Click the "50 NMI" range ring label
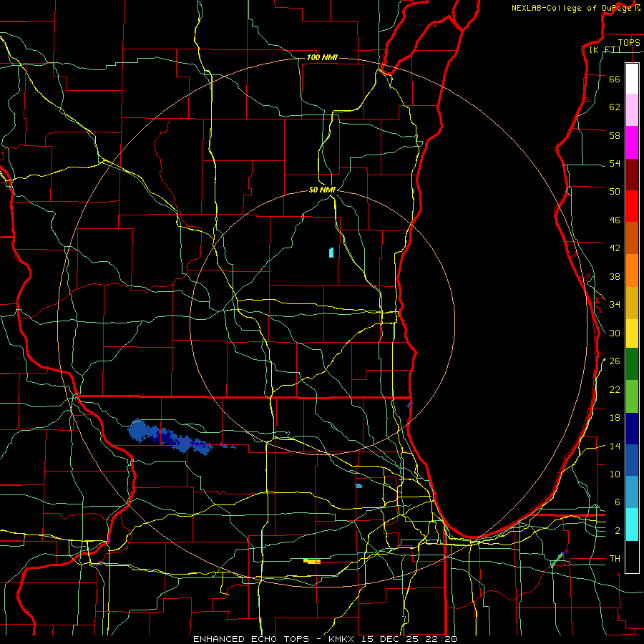Screen dimensions: 644x644 (x=323, y=190)
